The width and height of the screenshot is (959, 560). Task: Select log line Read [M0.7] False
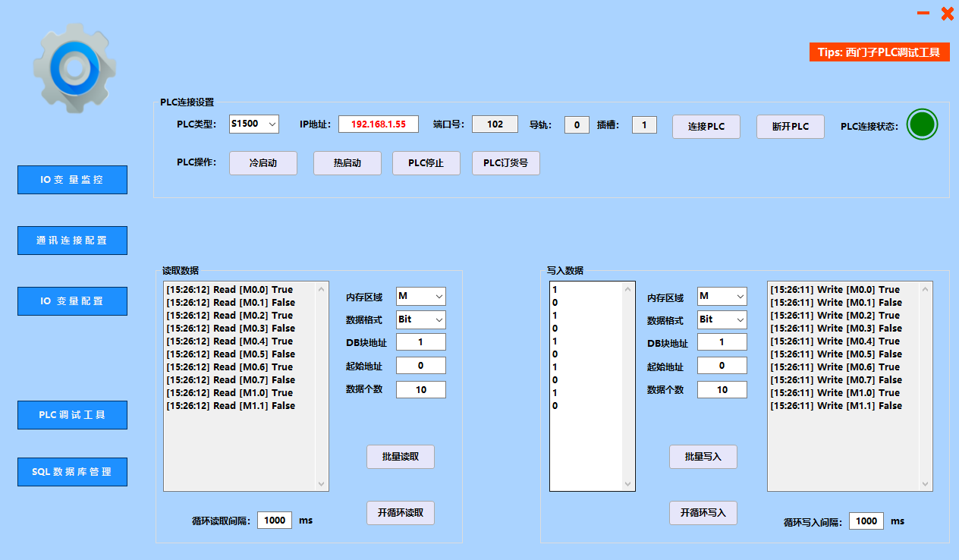click(x=231, y=380)
